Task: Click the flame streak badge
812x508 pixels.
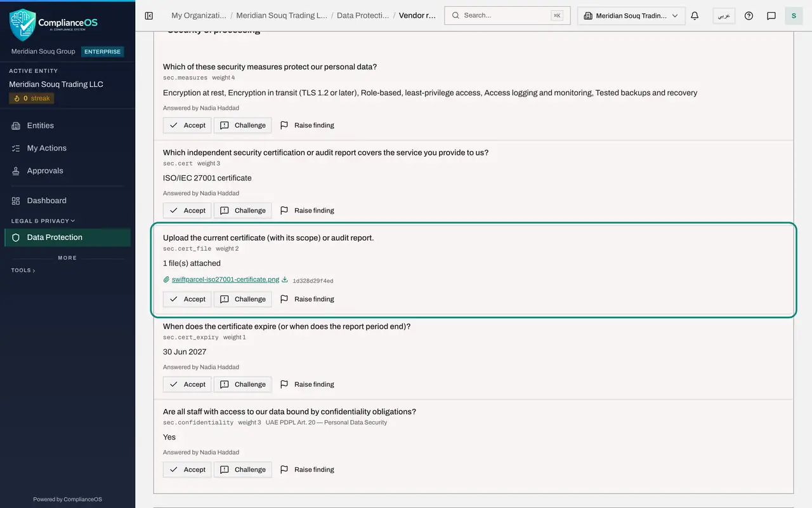Action: click(x=32, y=98)
